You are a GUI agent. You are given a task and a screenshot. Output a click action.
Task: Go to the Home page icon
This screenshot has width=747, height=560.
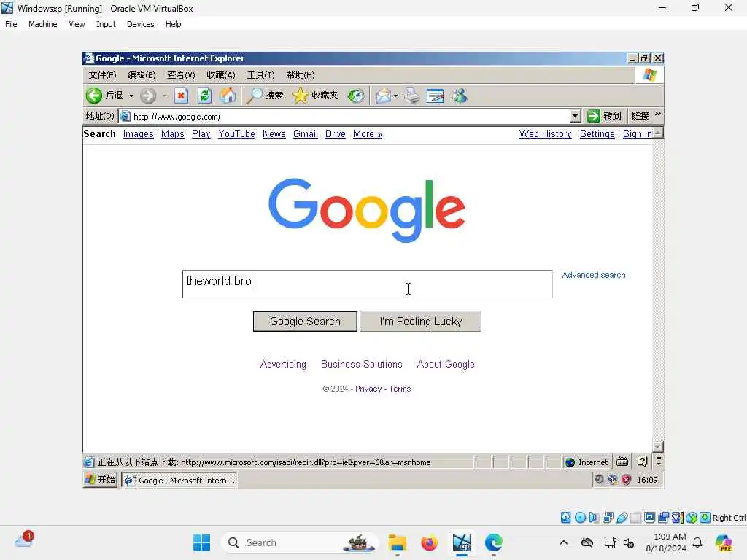click(x=228, y=96)
